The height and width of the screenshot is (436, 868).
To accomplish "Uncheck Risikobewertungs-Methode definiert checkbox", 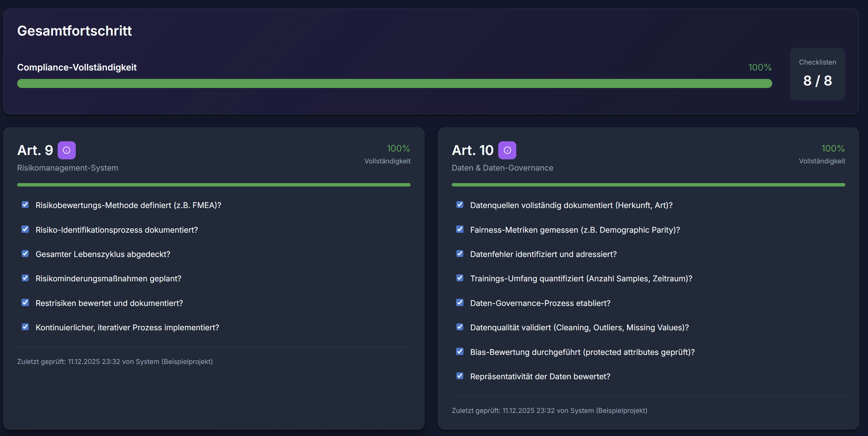I will [x=25, y=205].
